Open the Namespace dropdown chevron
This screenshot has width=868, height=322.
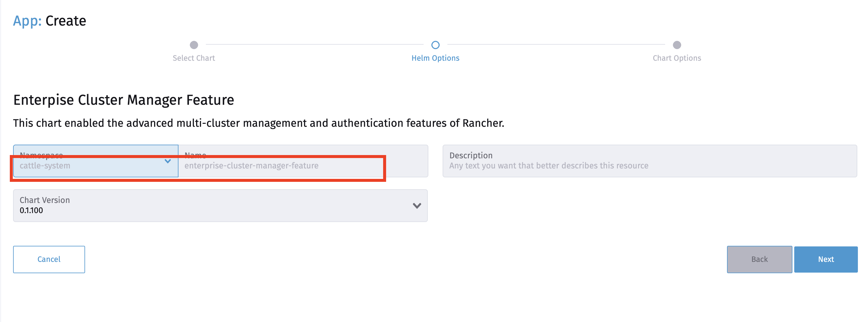coord(168,162)
